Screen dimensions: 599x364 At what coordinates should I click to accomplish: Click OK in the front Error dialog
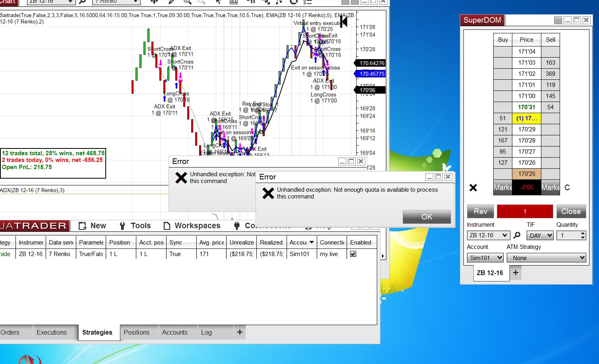point(426,217)
